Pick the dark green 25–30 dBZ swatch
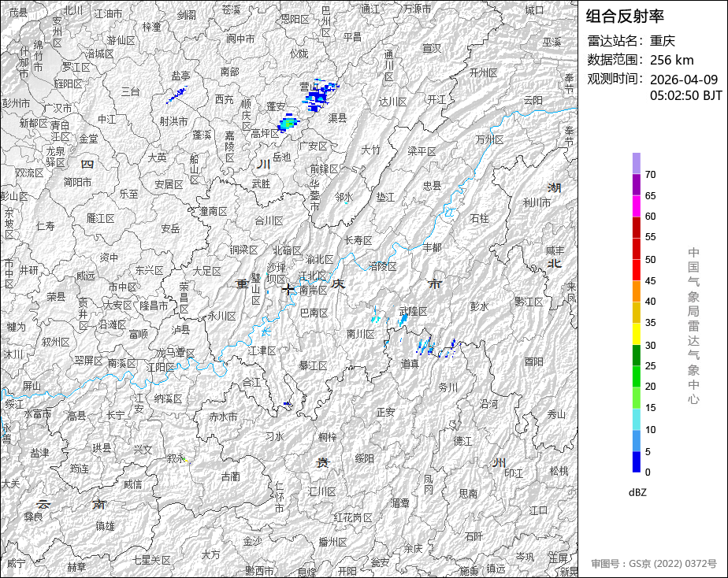The width and height of the screenshot is (728, 578). coord(637,355)
